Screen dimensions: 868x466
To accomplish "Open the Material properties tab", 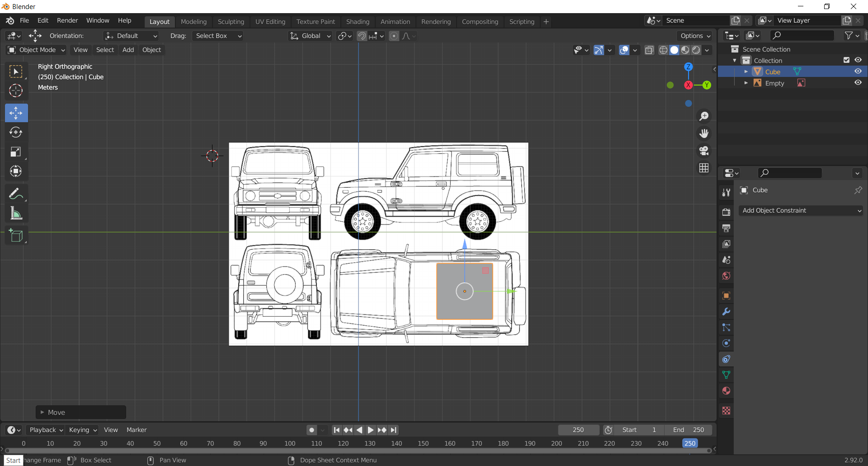I will click(x=726, y=391).
